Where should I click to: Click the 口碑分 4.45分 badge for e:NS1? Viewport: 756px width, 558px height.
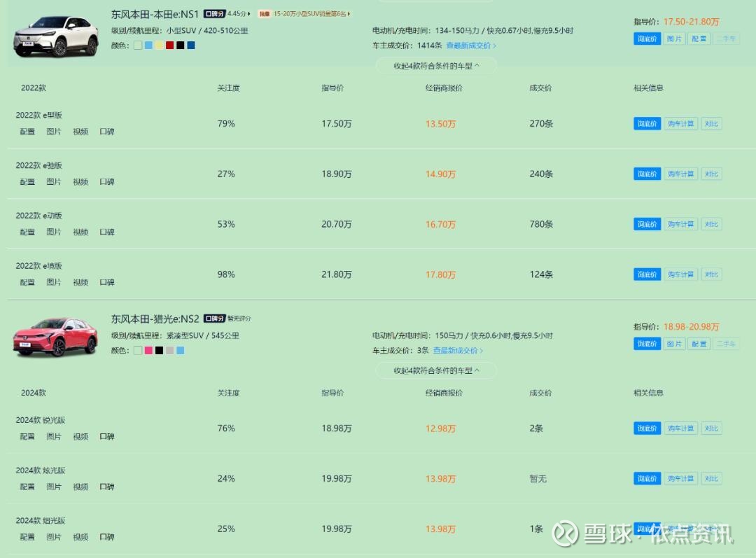(227, 14)
